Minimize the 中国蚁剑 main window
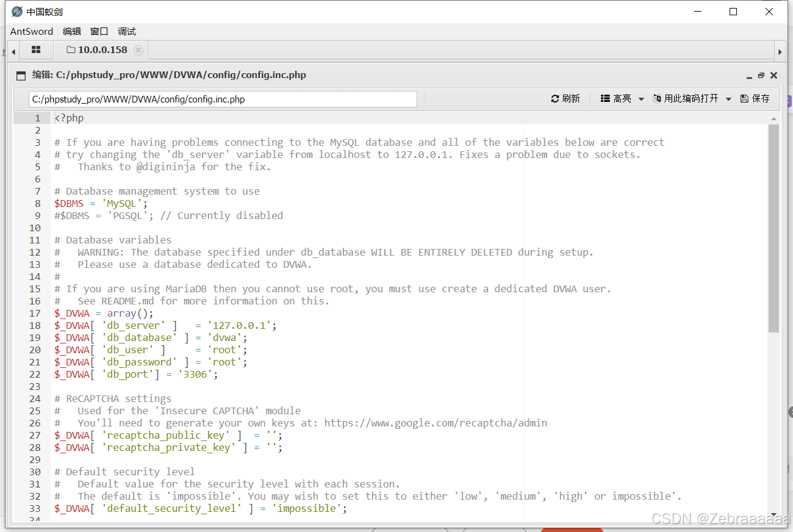 (698, 12)
